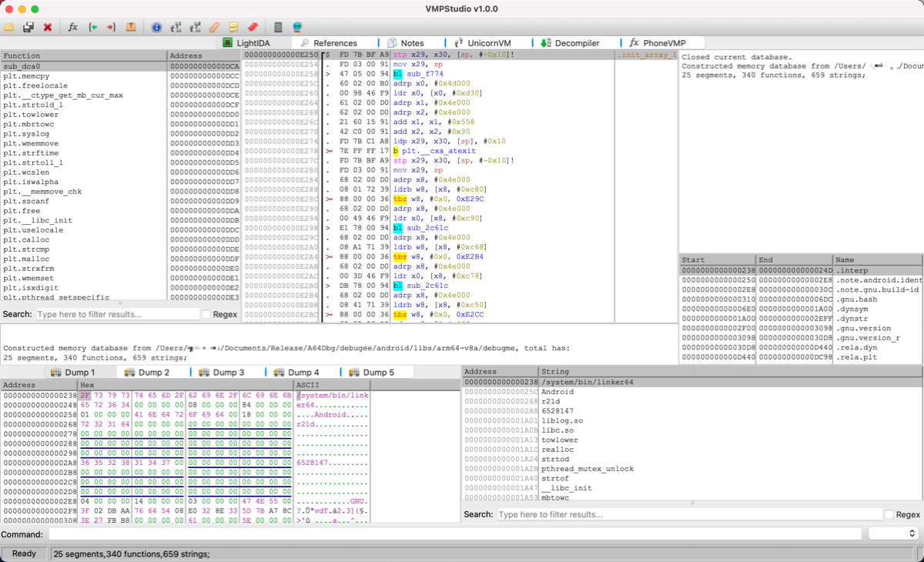The width and height of the screenshot is (924, 562).
Task: Switch to the References tab
Action: pos(330,43)
